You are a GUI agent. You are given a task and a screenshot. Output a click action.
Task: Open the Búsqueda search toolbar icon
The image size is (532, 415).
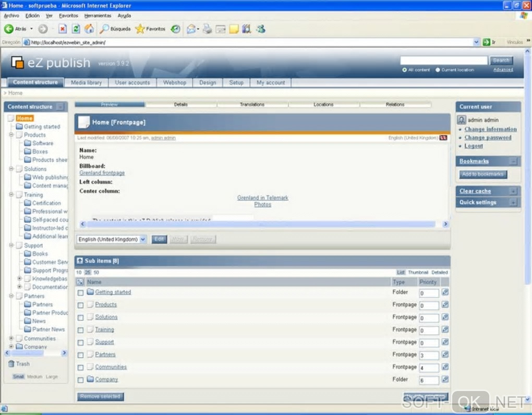[x=104, y=29]
